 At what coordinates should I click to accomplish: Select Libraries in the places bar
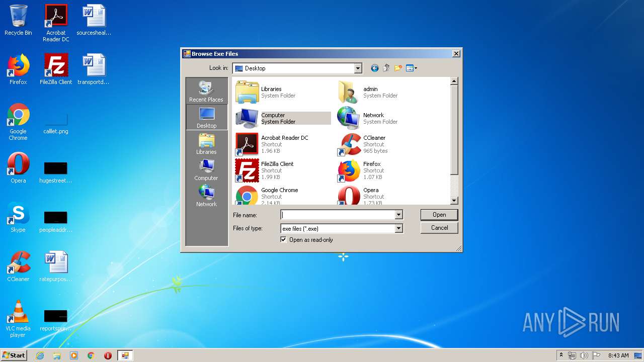206,143
